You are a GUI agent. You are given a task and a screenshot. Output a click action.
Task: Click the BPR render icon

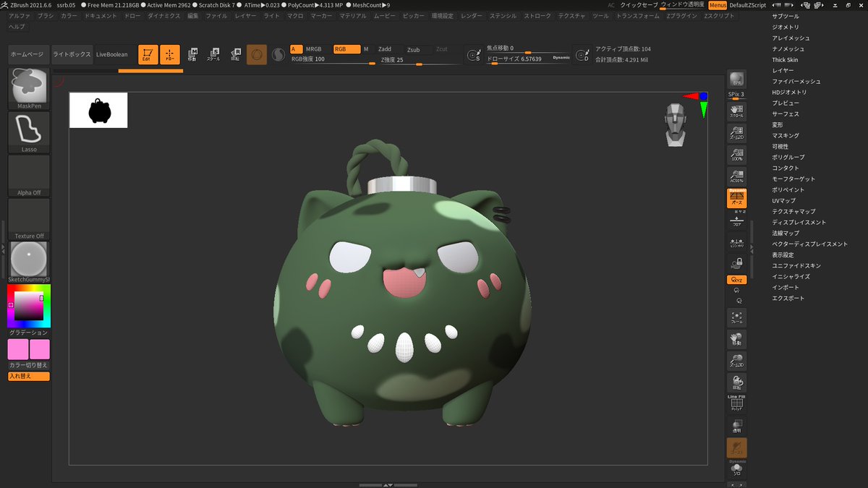pos(737,80)
